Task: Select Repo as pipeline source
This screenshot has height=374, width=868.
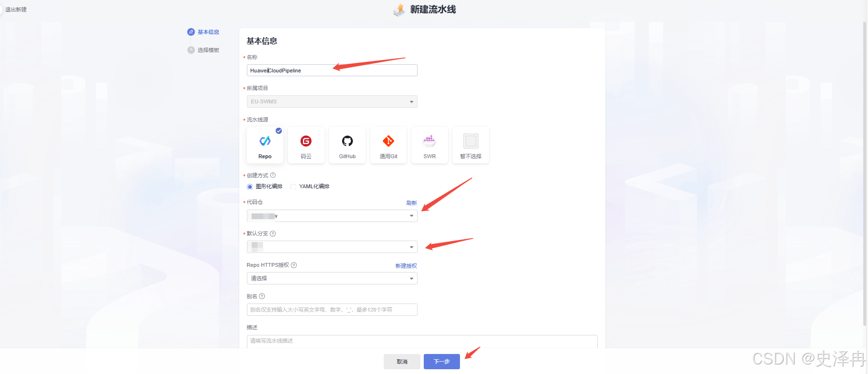Action: click(x=265, y=145)
